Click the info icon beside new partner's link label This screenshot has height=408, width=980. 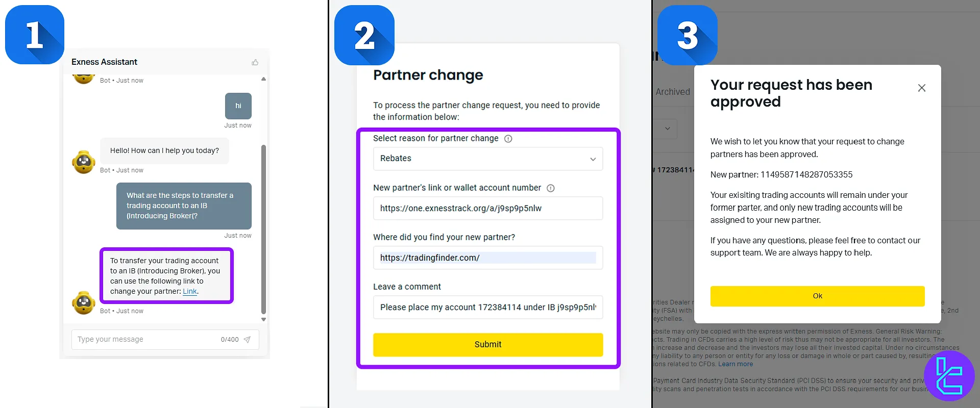pos(551,188)
